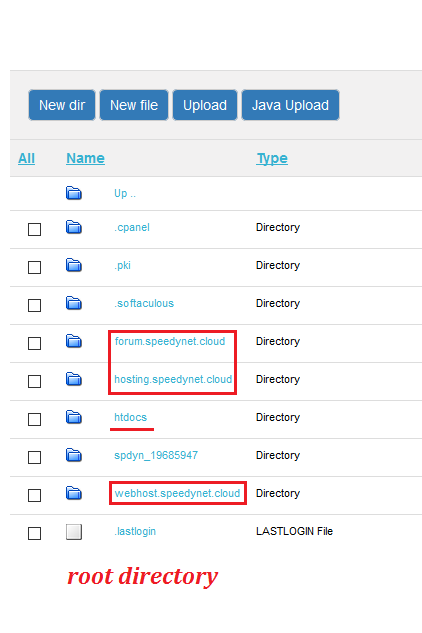This screenshot has height=633, width=422.
Task: Click the New file button
Action: (134, 105)
